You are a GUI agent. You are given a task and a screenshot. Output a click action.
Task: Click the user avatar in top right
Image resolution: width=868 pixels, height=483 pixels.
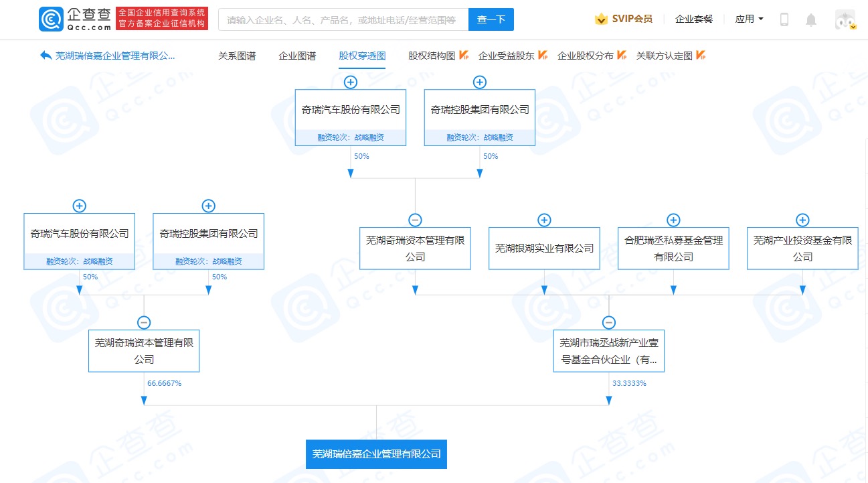pyautogui.click(x=845, y=19)
